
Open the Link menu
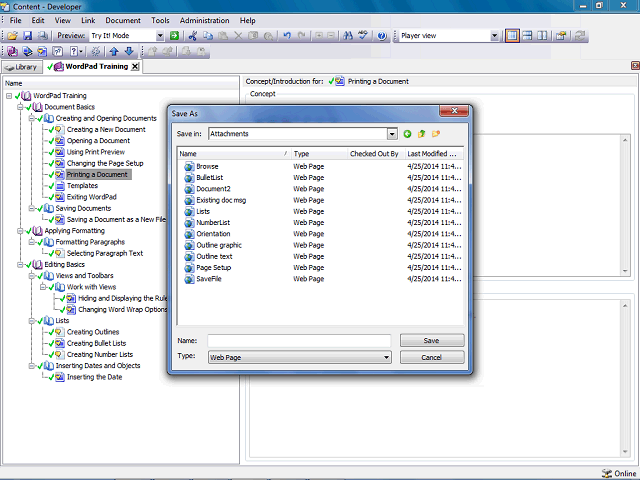(x=88, y=20)
